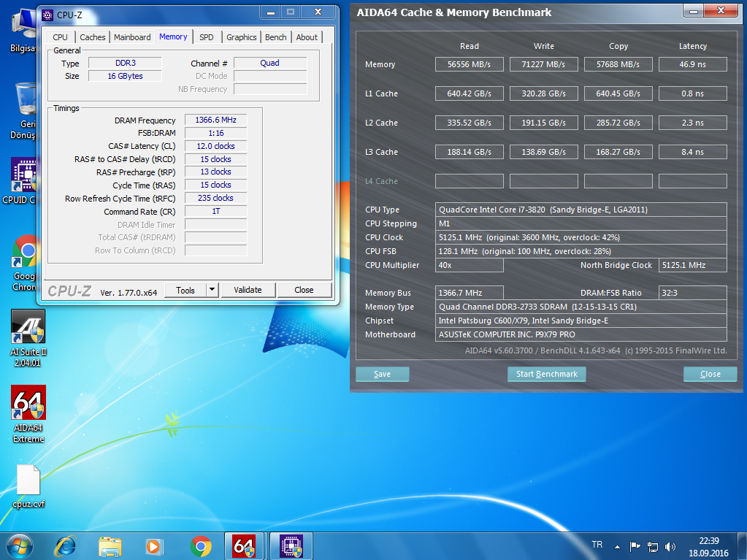747x560 pixels.
Task: Launch Internet Explorer from the taskbar
Action: click(x=65, y=546)
